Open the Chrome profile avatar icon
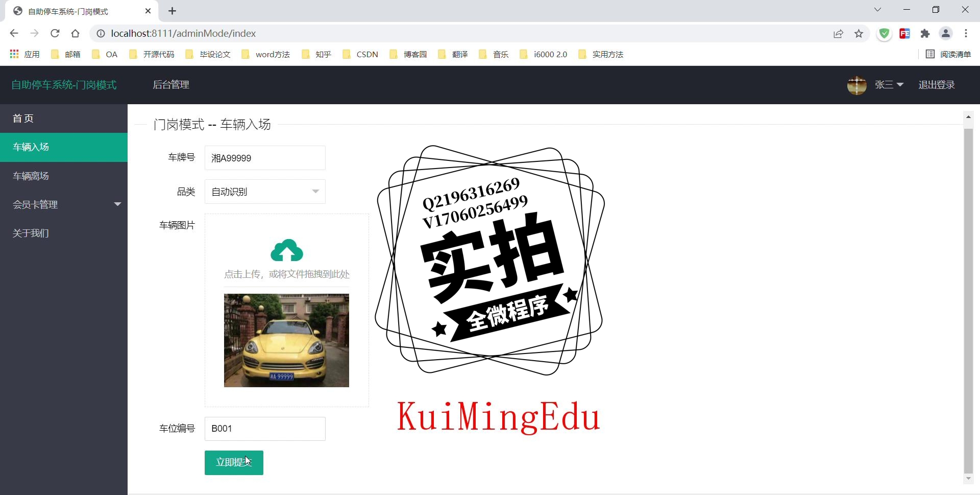980x495 pixels. point(946,34)
